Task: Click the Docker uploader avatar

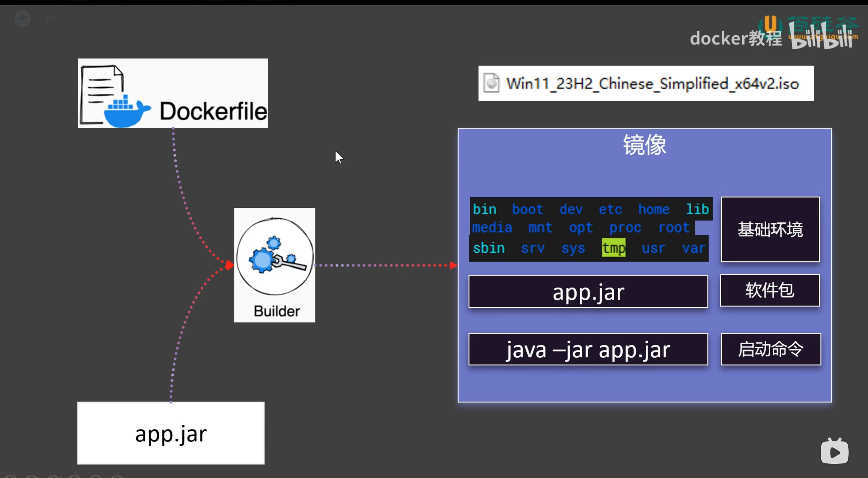Action: [22, 18]
